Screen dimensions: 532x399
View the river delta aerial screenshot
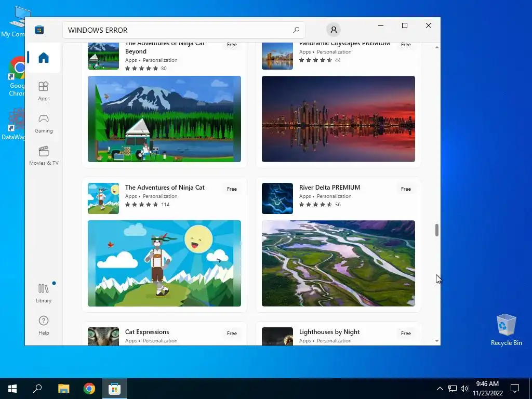(338, 263)
